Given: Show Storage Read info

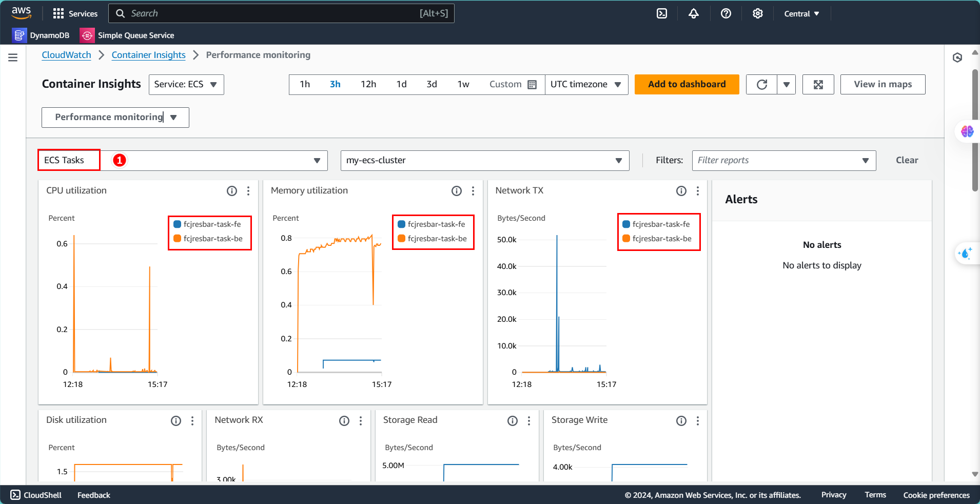Looking at the screenshot, I should [x=513, y=421].
